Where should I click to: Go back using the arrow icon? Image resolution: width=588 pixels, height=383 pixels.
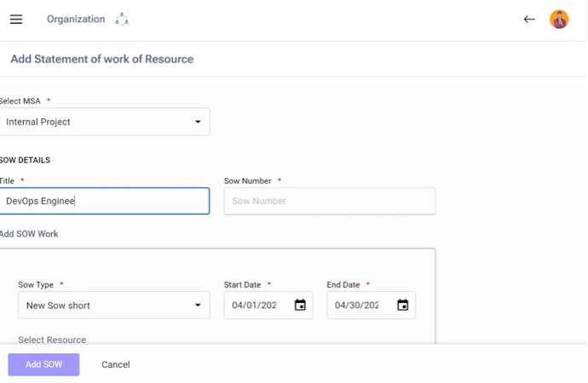[x=529, y=20]
